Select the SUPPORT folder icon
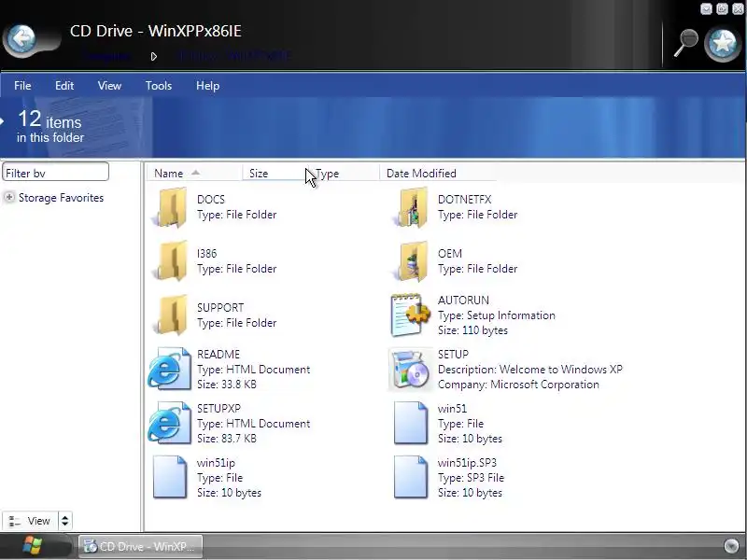 (x=171, y=315)
